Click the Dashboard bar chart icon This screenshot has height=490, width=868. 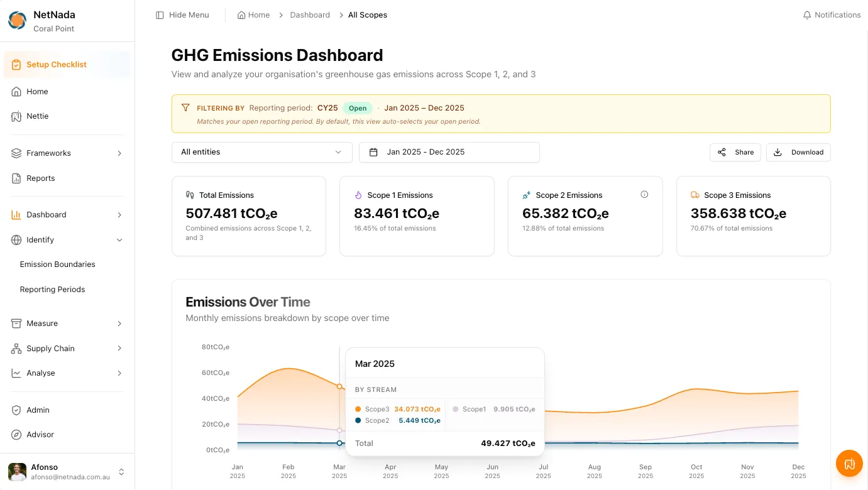(16, 215)
